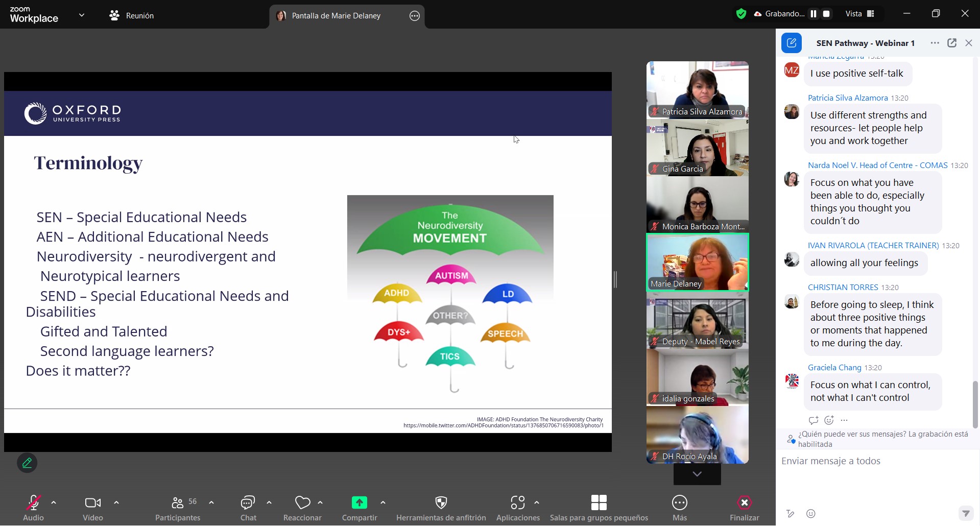Click new chat compose icon

click(x=792, y=43)
